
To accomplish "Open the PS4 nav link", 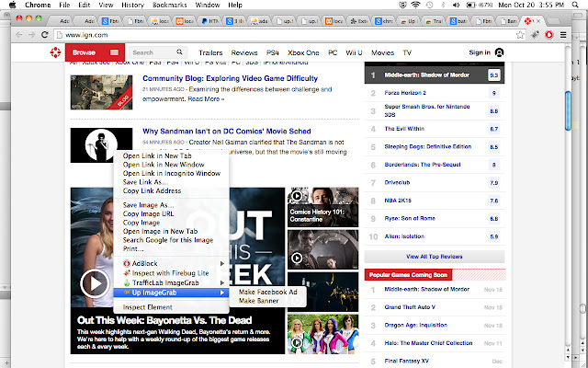I will [x=273, y=52].
